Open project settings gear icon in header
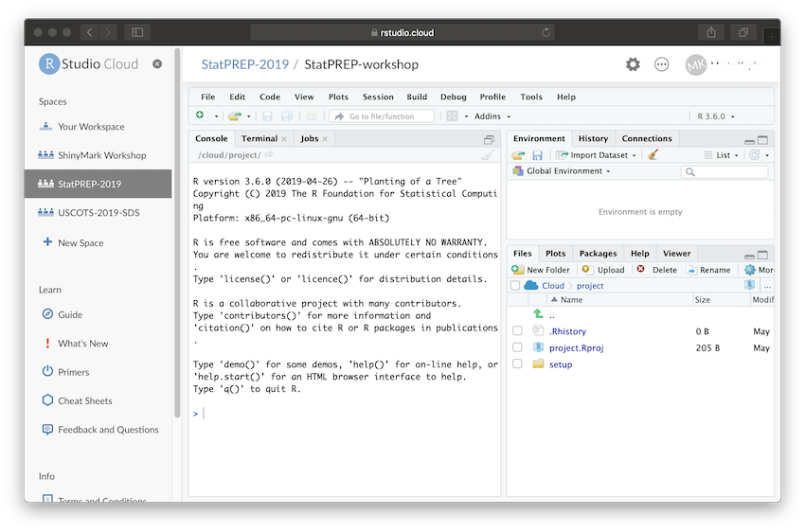The image size is (805, 532). coord(633,64)
